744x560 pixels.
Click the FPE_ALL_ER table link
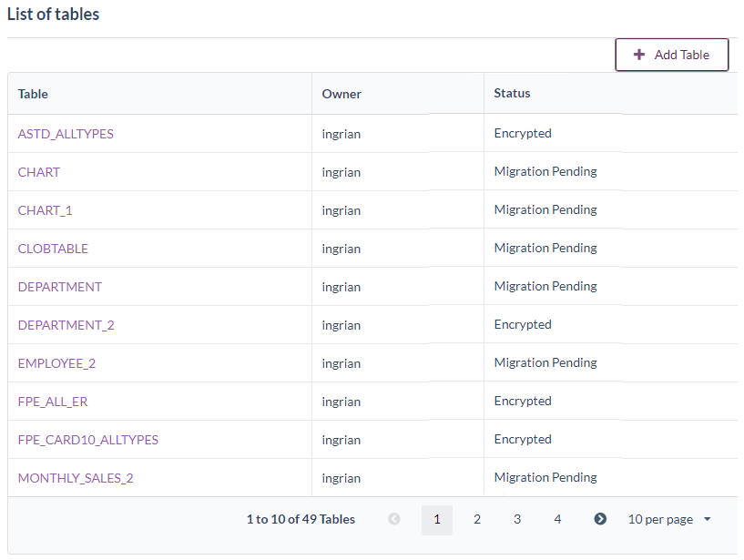(53, 402)
